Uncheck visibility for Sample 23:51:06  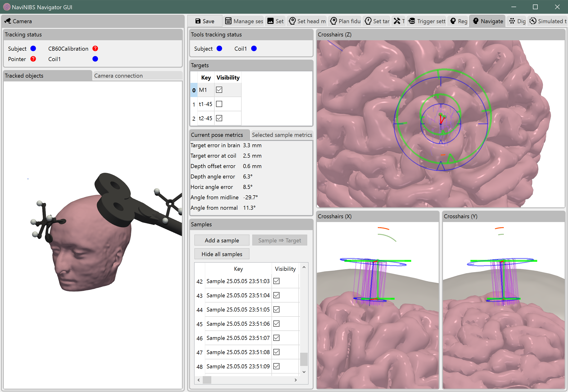[x=277, y=324]
